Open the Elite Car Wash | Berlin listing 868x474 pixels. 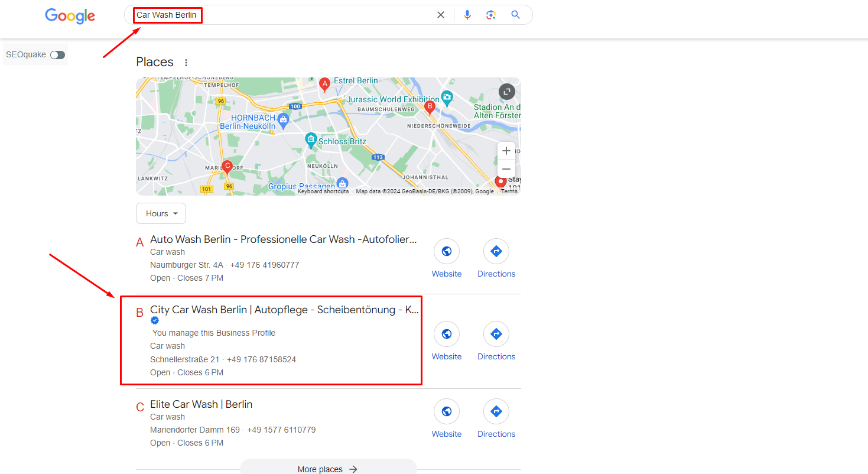tap(201, 404)
